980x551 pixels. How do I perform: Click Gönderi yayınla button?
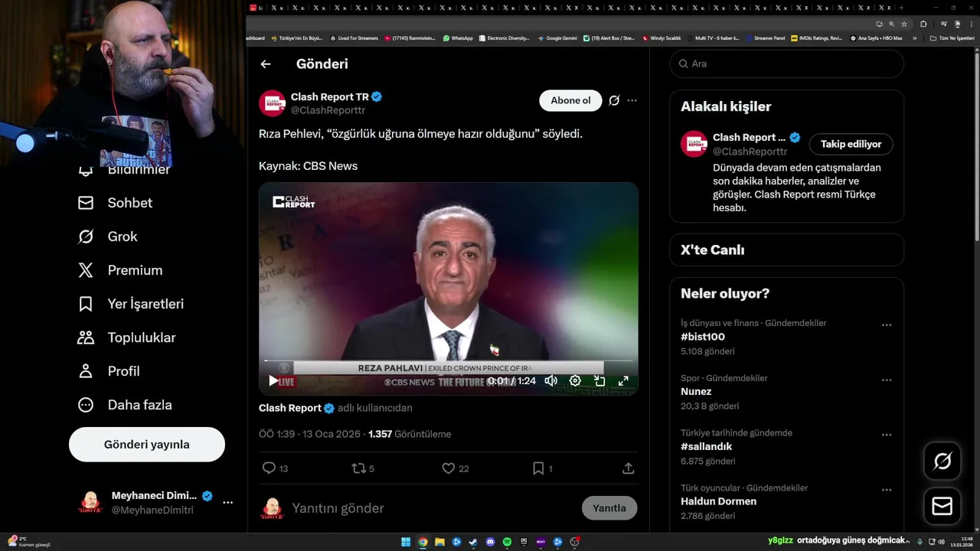coord(147,445)
